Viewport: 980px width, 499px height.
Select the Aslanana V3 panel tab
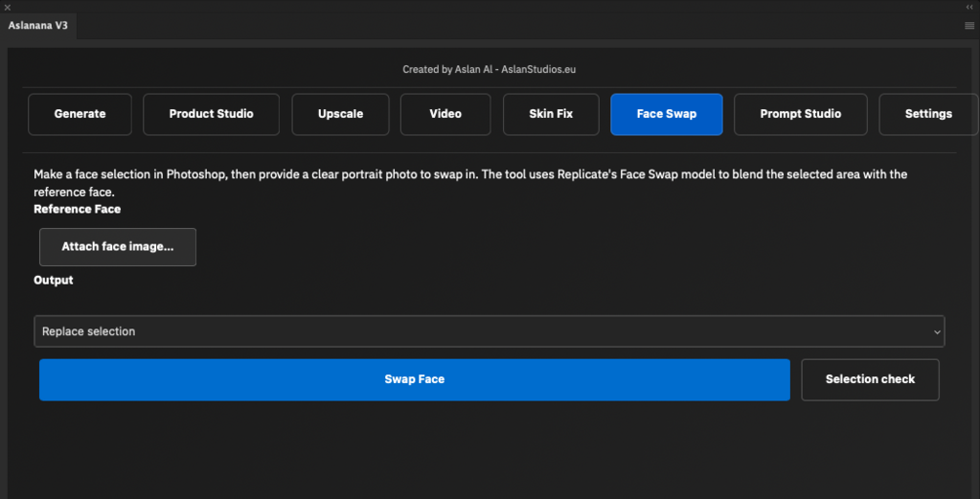[x=38, y=25]
